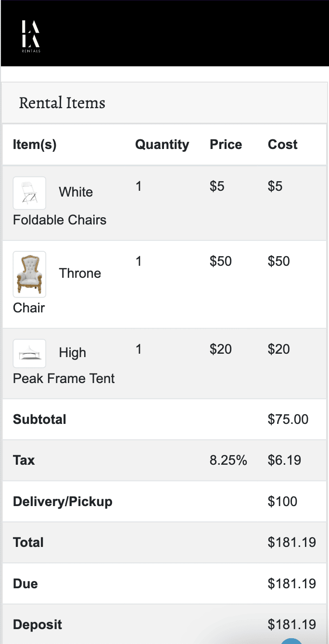Click the 8.25% tax rate

228,460
